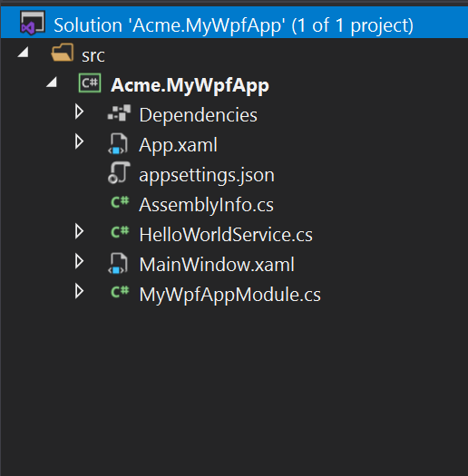Click the App.xaml file icon
468x476 pixels.
tap(118, 143)
